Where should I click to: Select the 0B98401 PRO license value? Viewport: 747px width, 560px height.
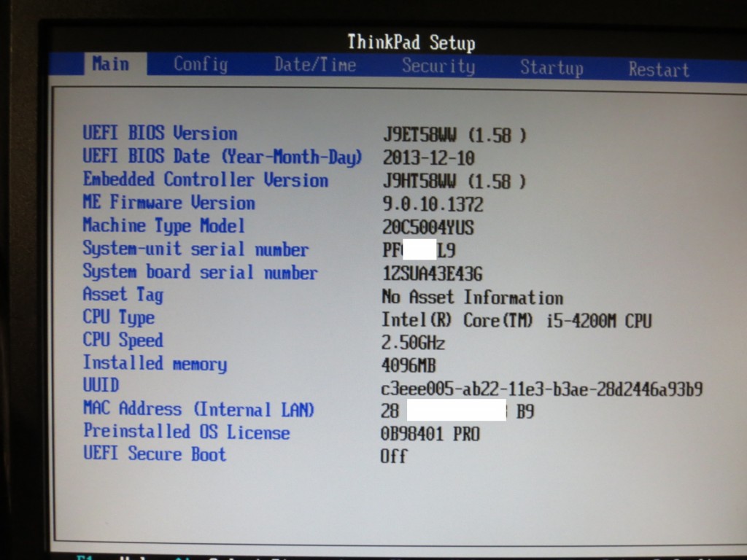click(430, 434)
